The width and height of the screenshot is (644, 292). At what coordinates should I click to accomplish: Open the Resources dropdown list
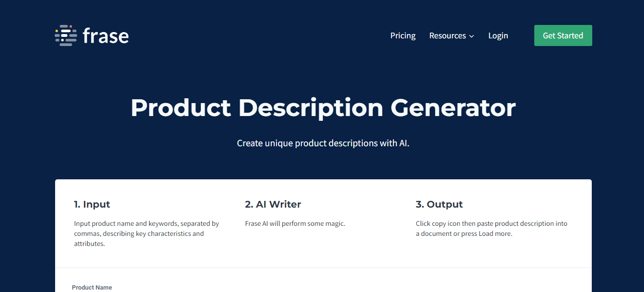click(448, 35)
